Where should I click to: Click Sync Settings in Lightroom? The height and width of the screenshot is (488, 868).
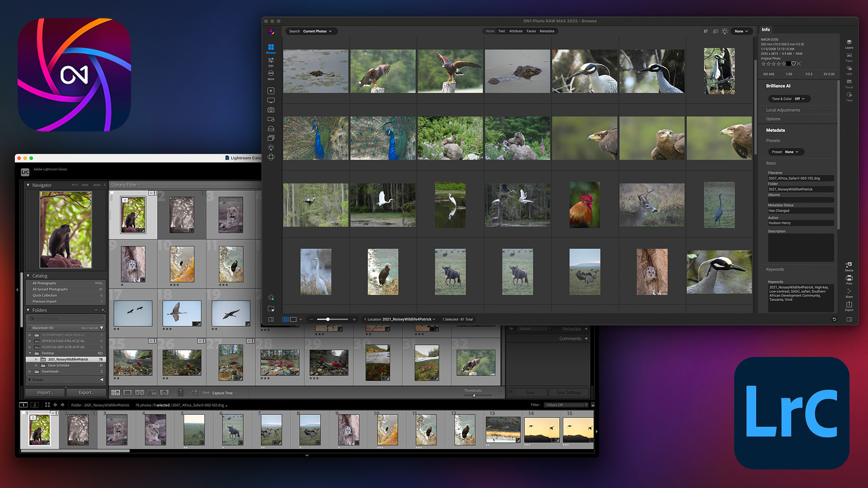click(x=569, y=392)
